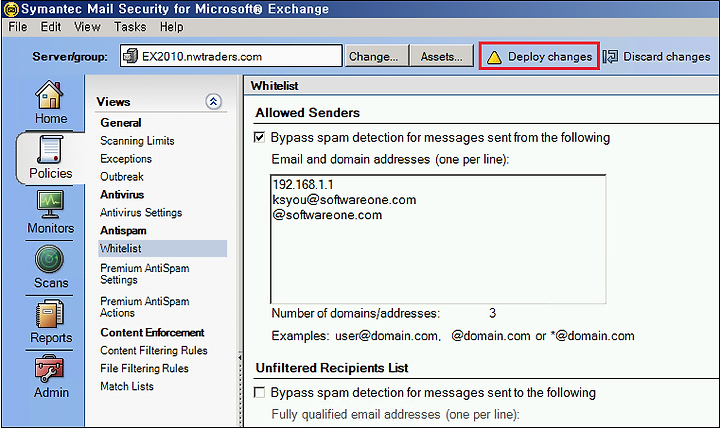Open Match Lists view
This screenshot has height=429, width=720.
tap(127, 386)
